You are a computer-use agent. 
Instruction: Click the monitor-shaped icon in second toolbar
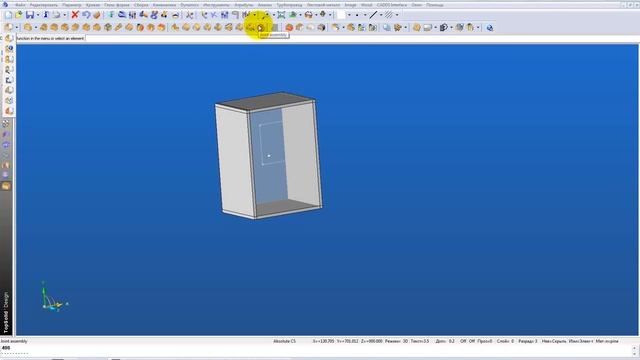point(427,28)
